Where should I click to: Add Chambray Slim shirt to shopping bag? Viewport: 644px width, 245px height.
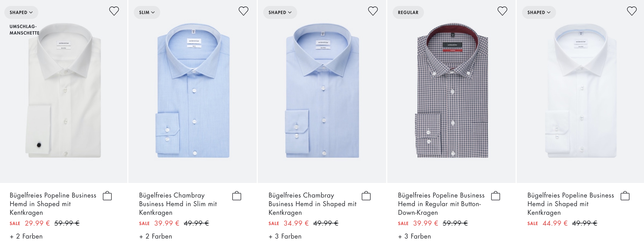[x=237, y=196]
